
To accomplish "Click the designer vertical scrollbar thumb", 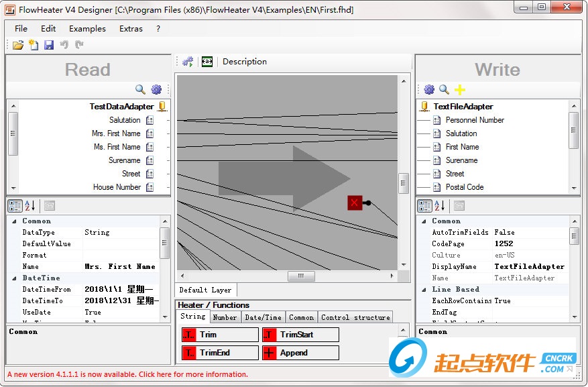I will (x=404, y=183).
